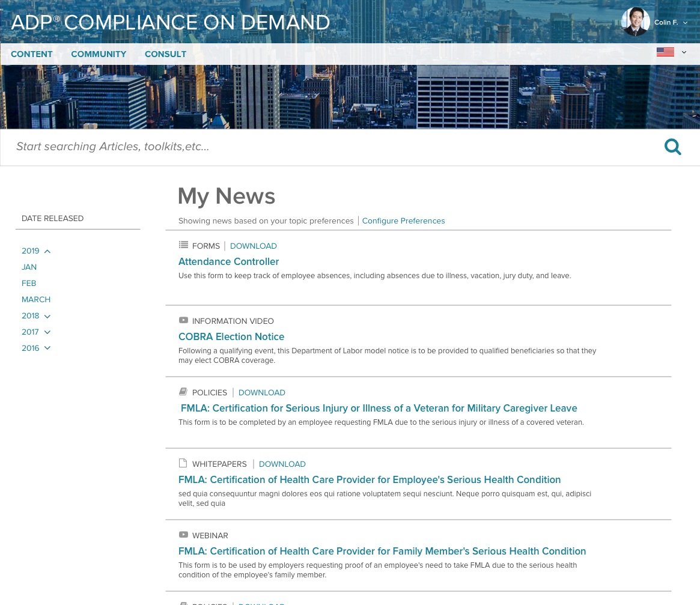The image size is (700, 605).
Task: Click the Colin F. username text
Action: 666,22
